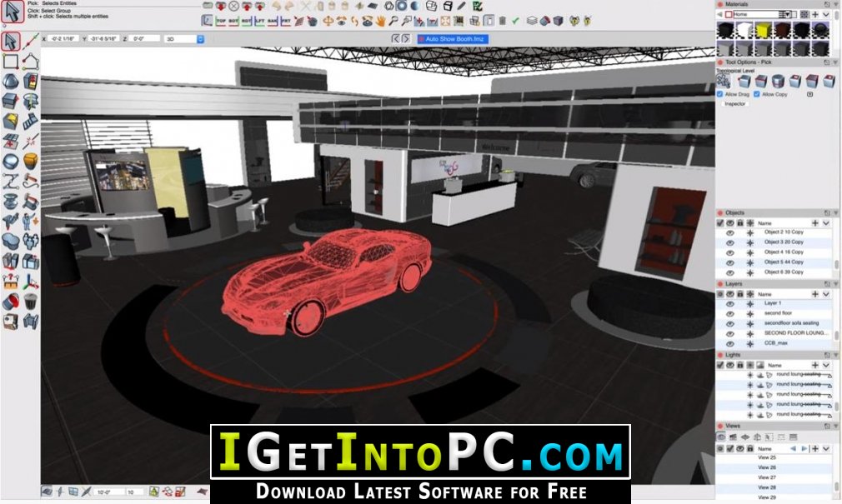Click the green checkmark icon in toolbar

[516, 20]
